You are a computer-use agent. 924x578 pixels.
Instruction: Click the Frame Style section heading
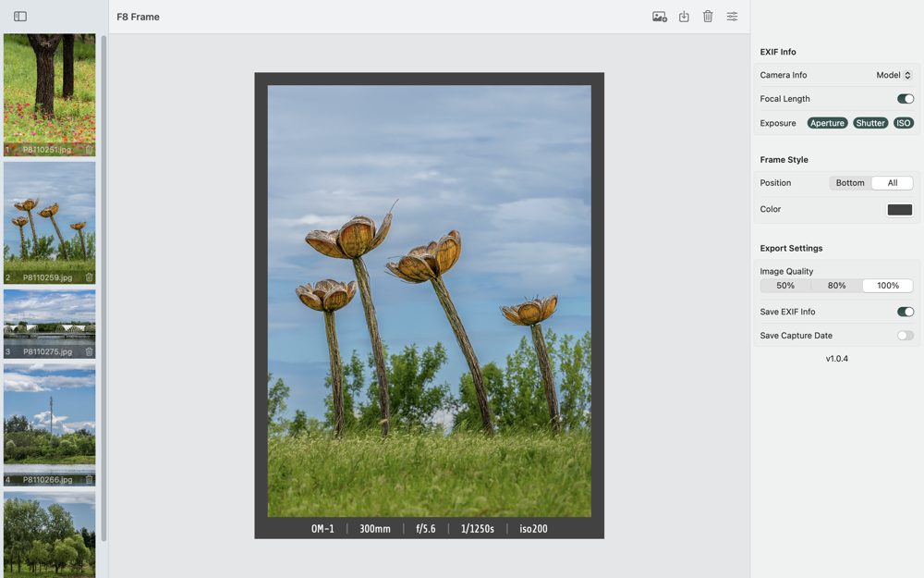pos(784,160)
